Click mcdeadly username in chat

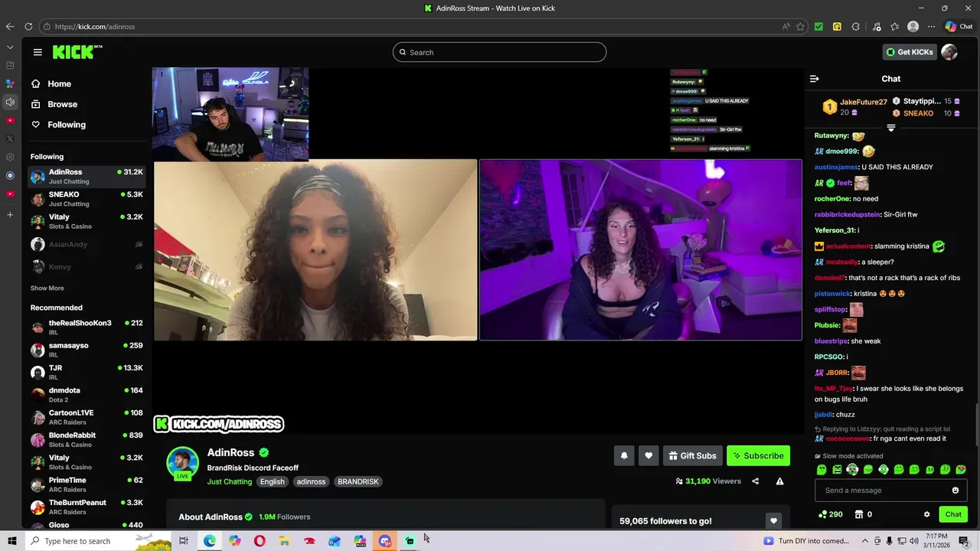point(841,262)
